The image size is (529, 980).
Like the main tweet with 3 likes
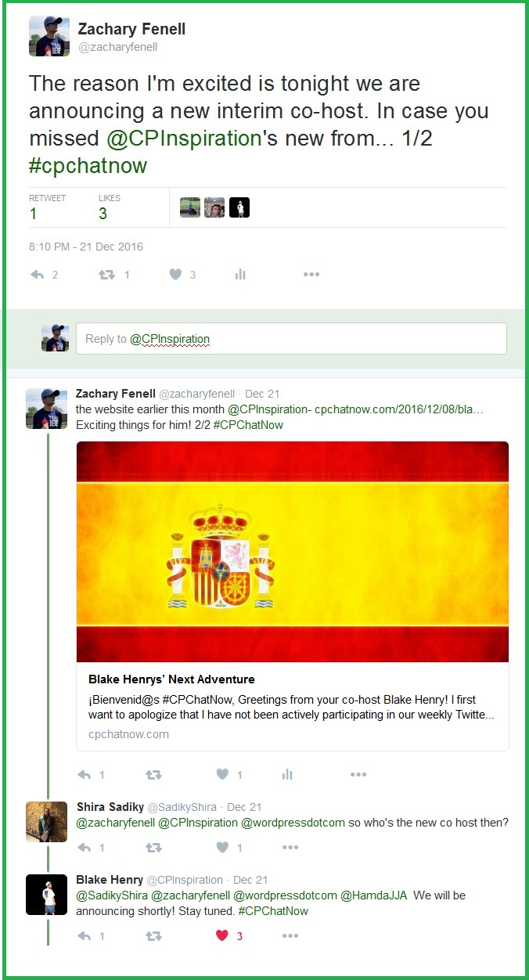tap(176, 275)
